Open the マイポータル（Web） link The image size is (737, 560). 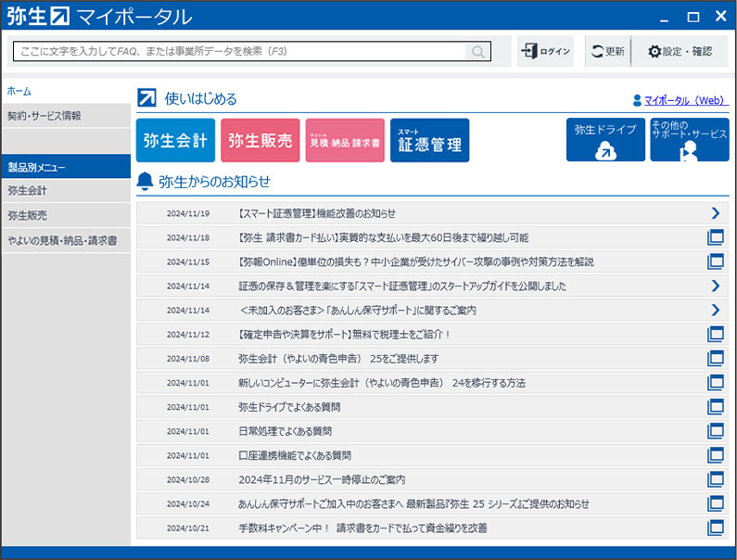click(686, 100)
